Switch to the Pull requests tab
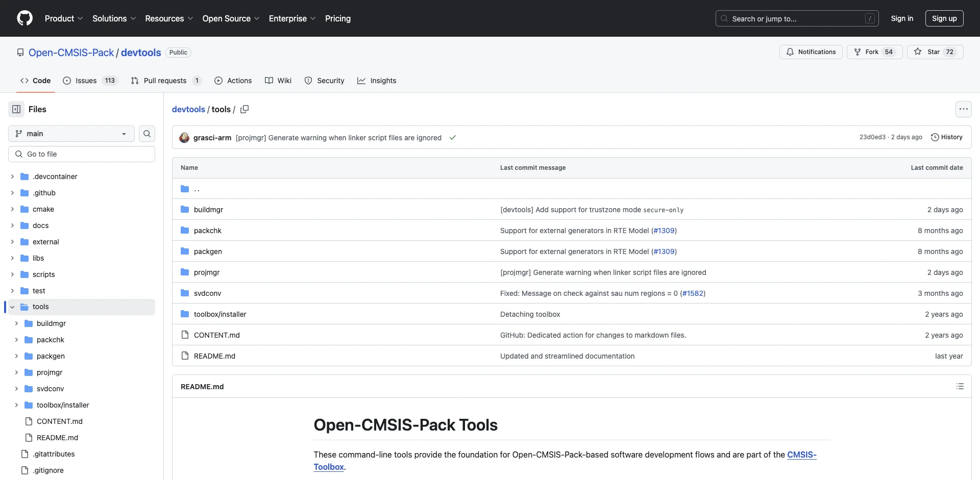 [x=166, y=81]
